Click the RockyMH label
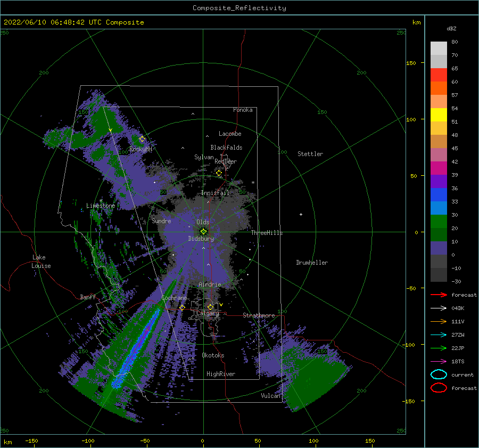Image resolution: width=479 pixels, height=448 pixels. click(x=141, y=149)
